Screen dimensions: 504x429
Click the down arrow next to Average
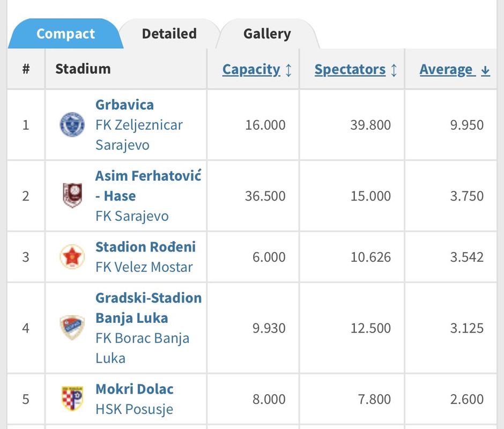click(x=485, y=70)
